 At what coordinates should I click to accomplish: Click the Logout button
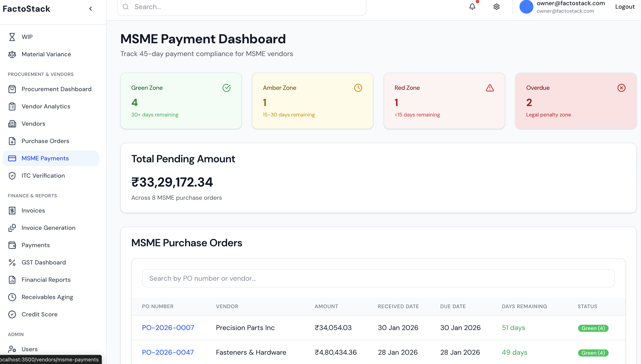[x=625, y=7]
